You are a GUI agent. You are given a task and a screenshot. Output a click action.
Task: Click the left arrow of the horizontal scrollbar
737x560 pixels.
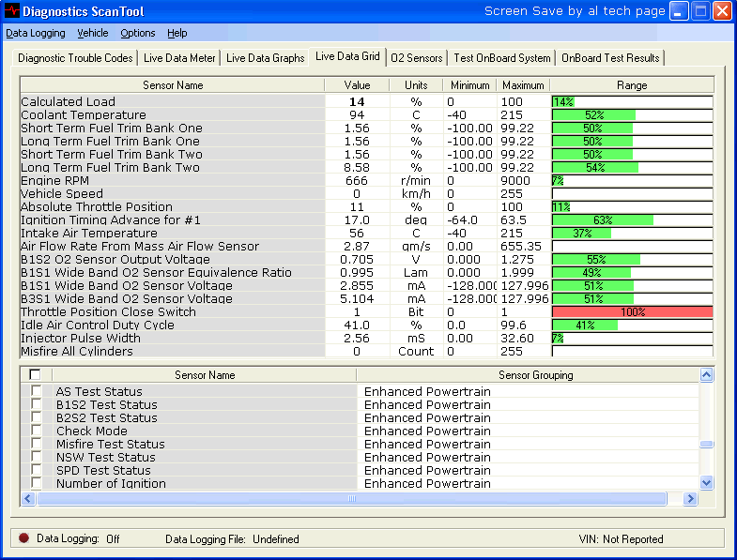tap(28, 499)
